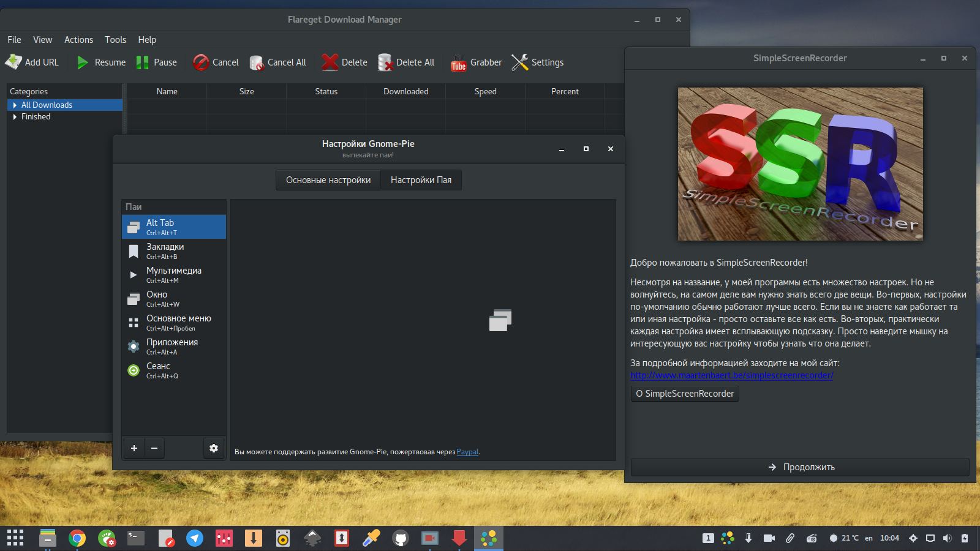Select the Окно pie

coord(174,299)
